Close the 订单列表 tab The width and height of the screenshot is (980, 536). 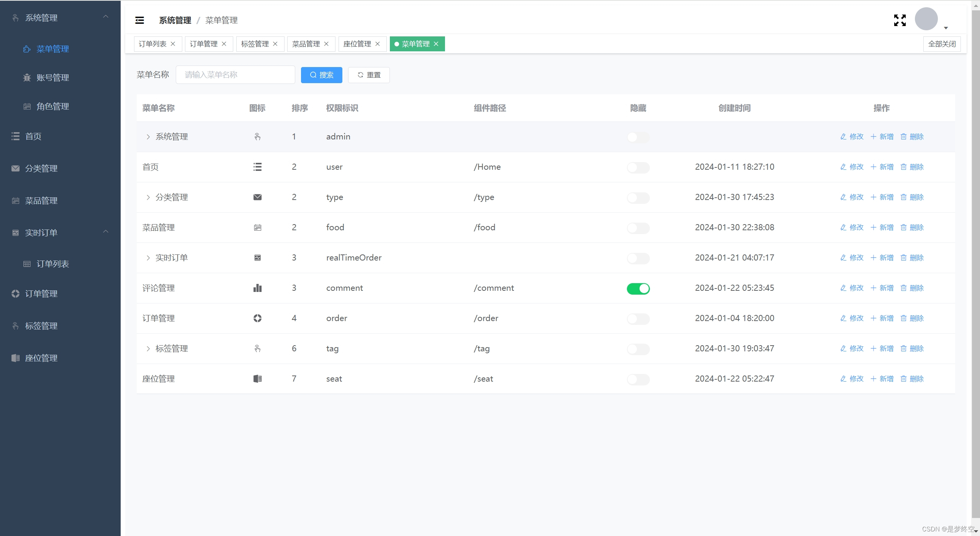coord(173,44)
